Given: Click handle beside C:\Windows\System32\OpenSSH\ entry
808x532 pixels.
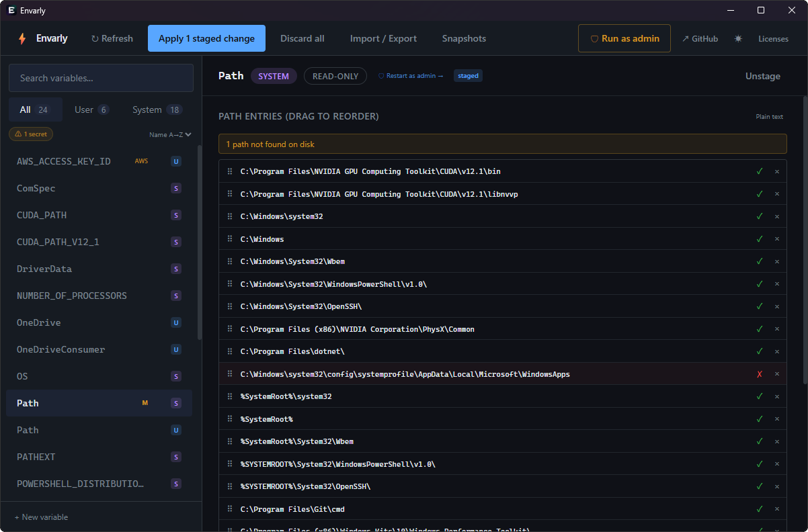Looking at the screenshot, I should (x=230, y=306).
